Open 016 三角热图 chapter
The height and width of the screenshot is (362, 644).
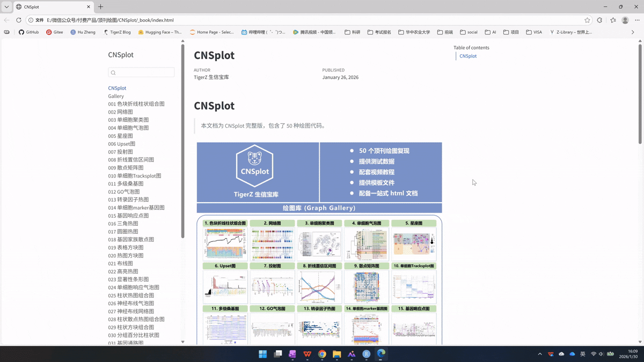(x=123, y=224)
